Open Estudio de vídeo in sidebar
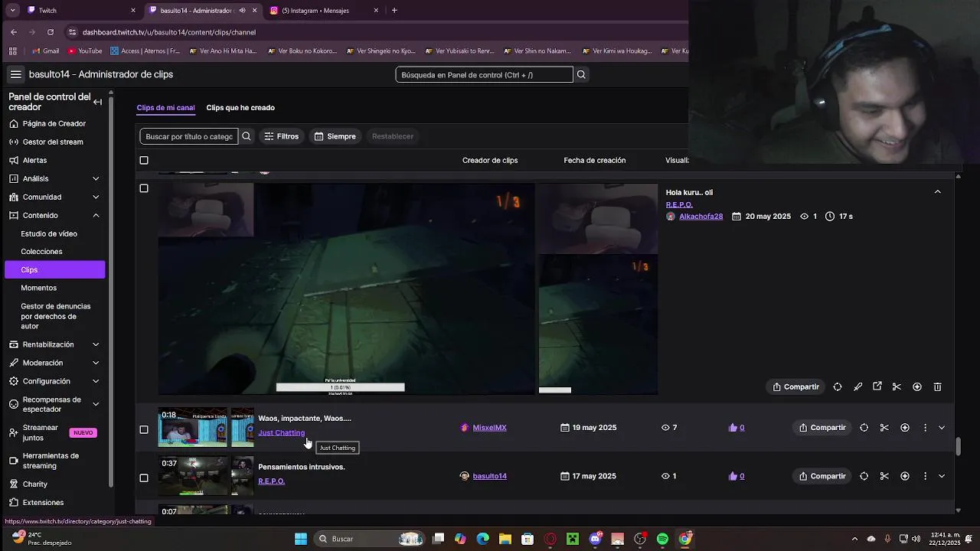 pos(49,233)
